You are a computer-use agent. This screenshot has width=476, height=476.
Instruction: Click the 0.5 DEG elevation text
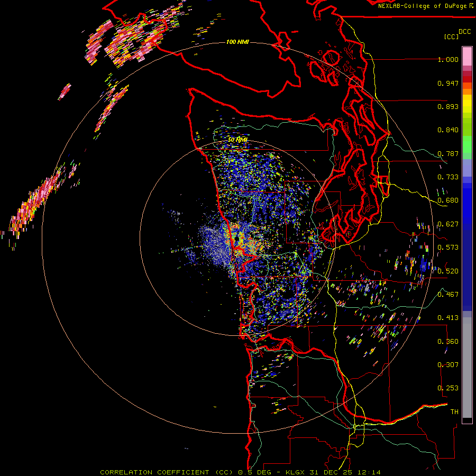coord(254,472)
